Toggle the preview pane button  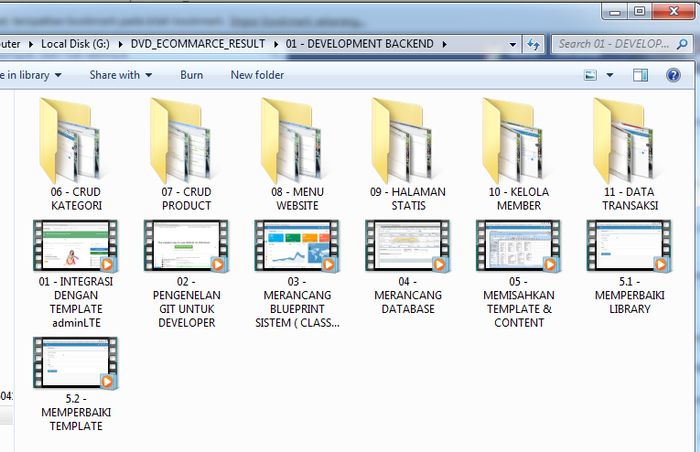point(641,75)
